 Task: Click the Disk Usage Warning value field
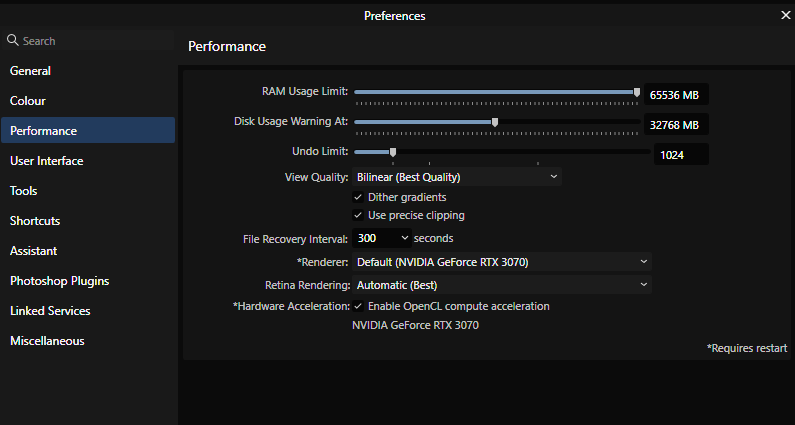tap(676, 125)
